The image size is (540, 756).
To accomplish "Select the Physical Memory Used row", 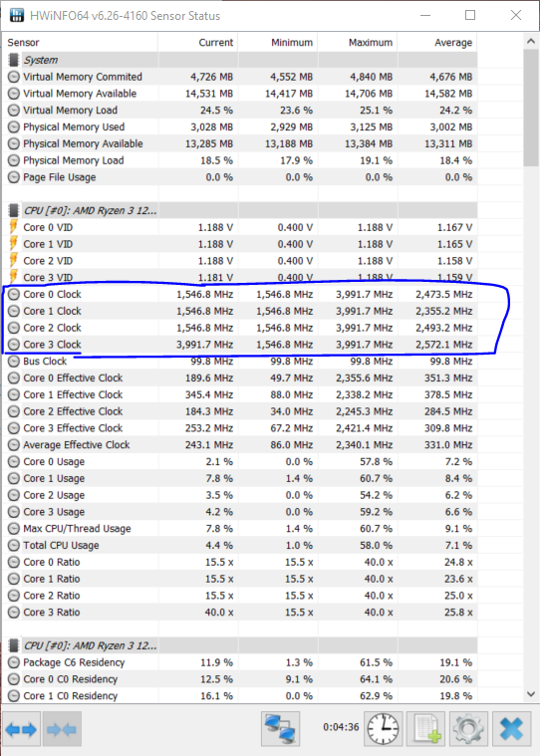I will point(240,126).
